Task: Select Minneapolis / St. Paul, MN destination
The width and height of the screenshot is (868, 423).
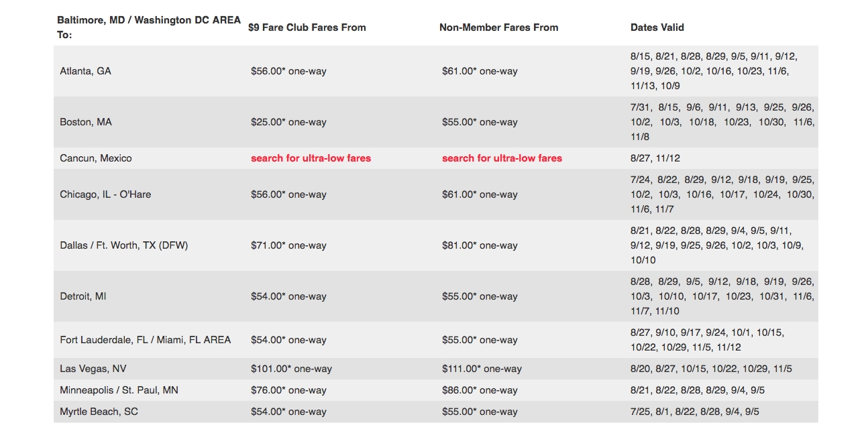Action: (119, 390)
